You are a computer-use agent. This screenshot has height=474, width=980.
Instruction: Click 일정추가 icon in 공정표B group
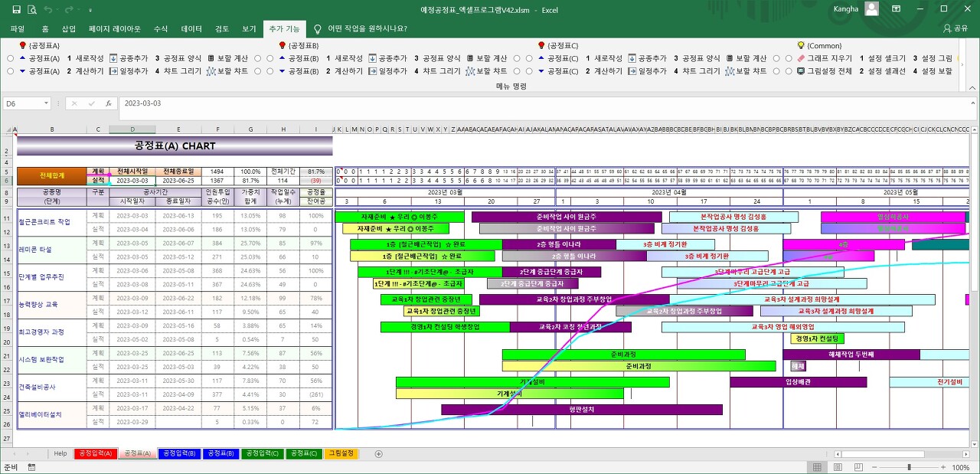pyautogui.click(x=373, y=71)
